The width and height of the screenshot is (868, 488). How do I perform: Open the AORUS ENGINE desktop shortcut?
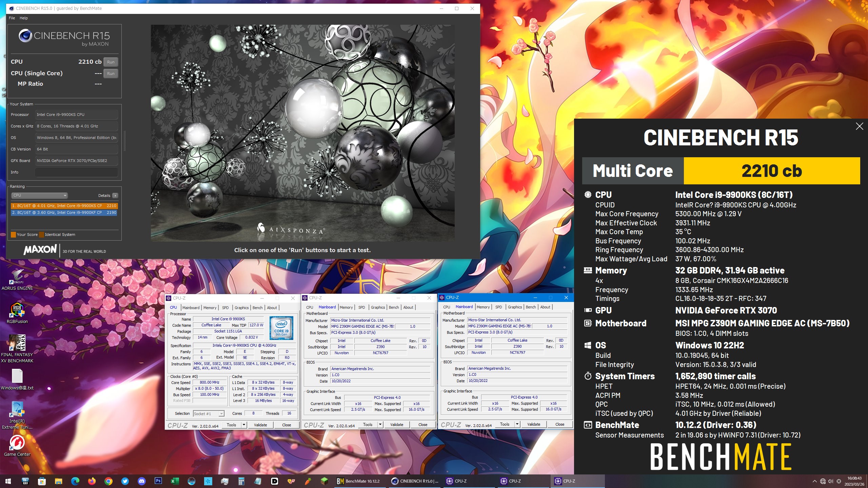pos(17,280)
